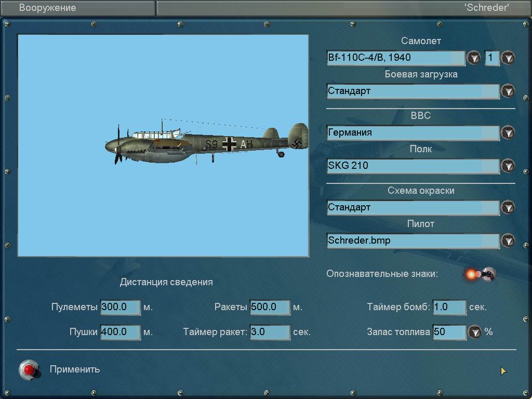532x399 pixels.
Task: Click the Таймер бомб label
Action: [398, 307]
